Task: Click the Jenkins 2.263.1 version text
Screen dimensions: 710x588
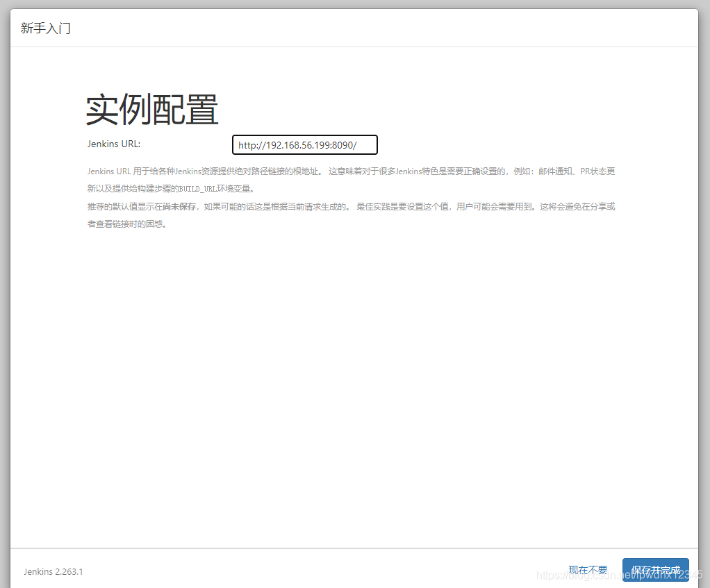Action: (53, 572)
